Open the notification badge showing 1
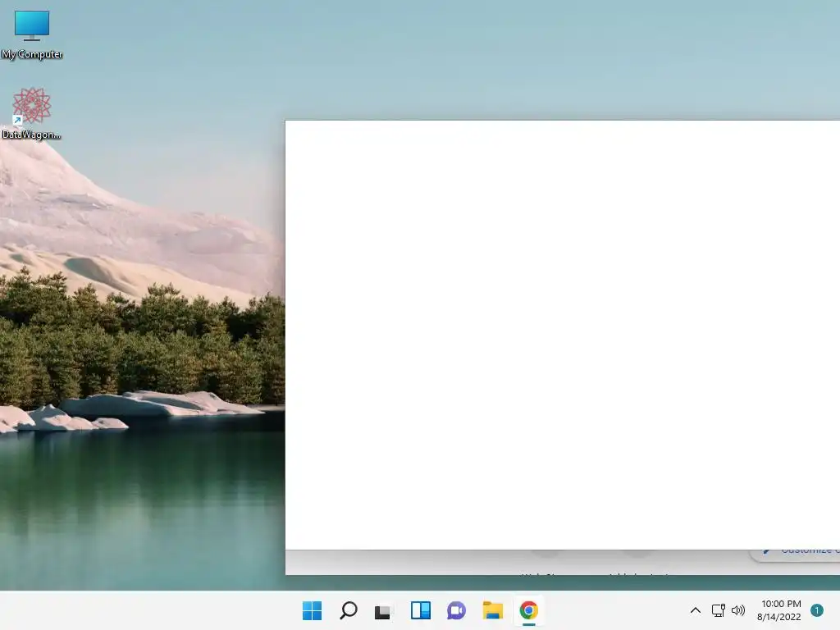Screen dimensions: 840x630 click(817, 610)
